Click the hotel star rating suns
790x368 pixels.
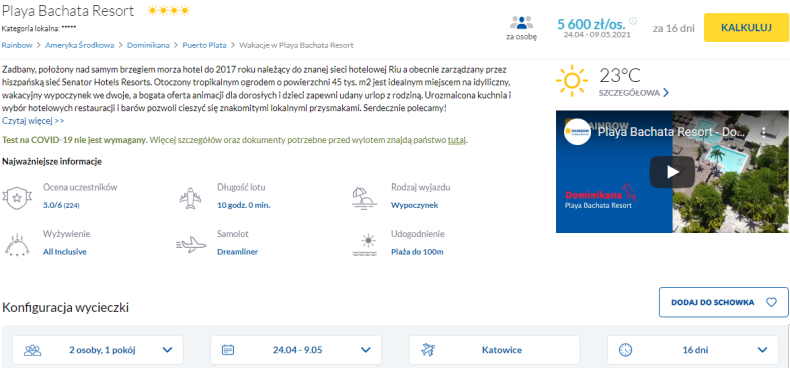169,10
